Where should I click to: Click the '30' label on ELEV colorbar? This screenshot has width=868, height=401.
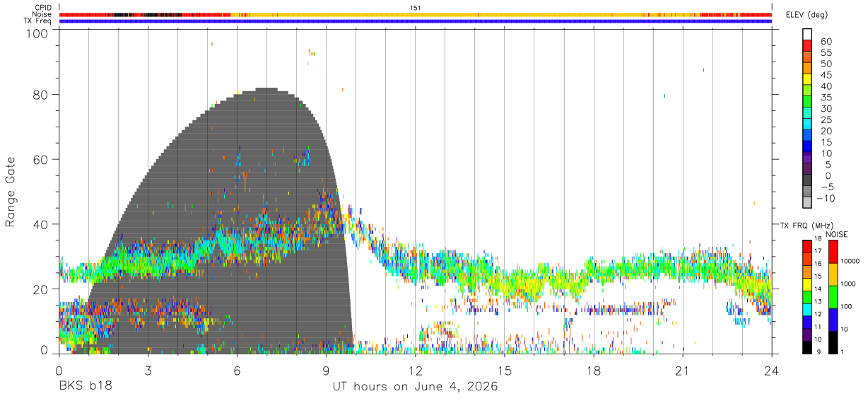[x=825, y=109]
